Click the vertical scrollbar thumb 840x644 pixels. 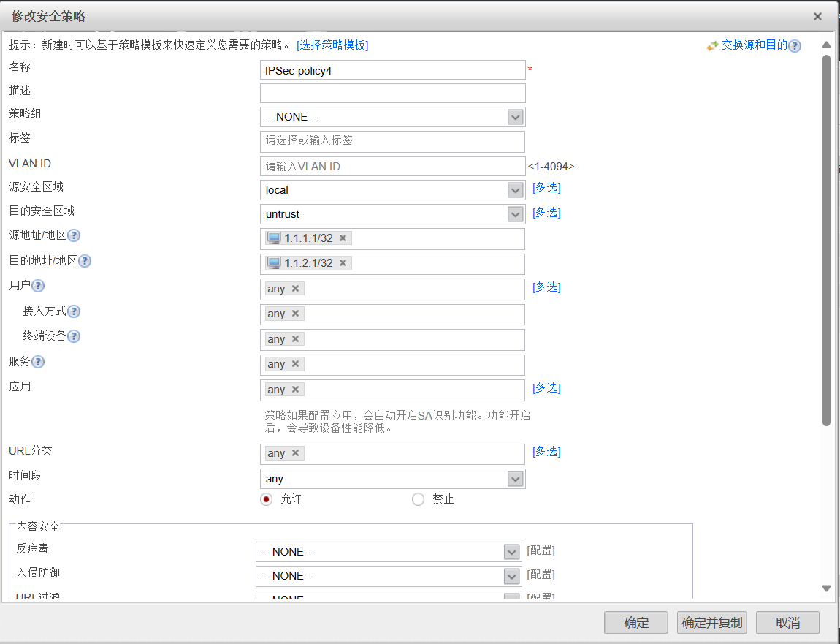pos(827,240)
